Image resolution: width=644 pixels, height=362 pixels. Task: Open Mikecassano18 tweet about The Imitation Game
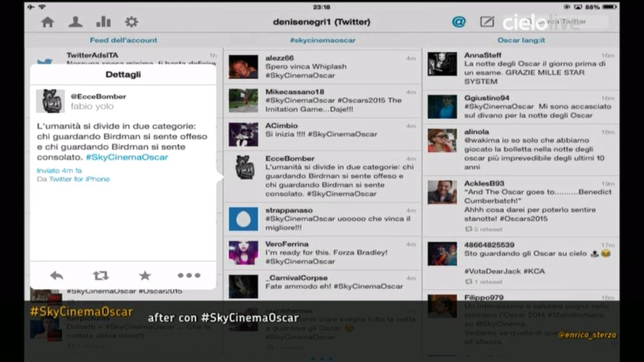pyautogui.click(x=322, y=100)
